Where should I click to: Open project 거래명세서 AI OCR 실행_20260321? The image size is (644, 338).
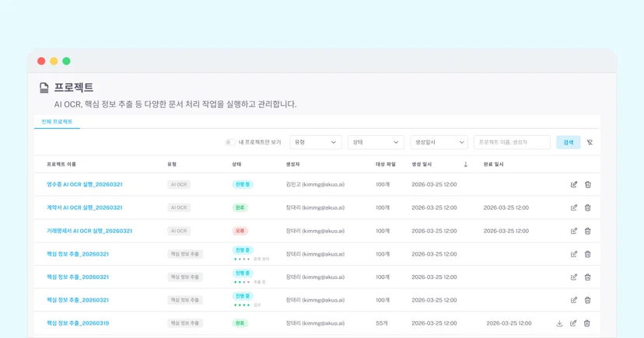click(89, 231)
